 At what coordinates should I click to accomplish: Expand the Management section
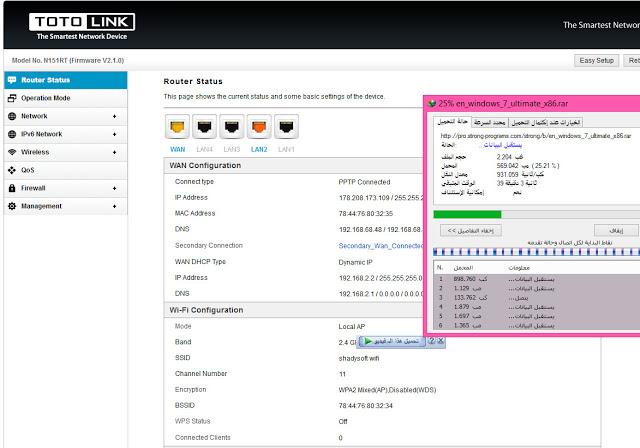pos(66,206)
